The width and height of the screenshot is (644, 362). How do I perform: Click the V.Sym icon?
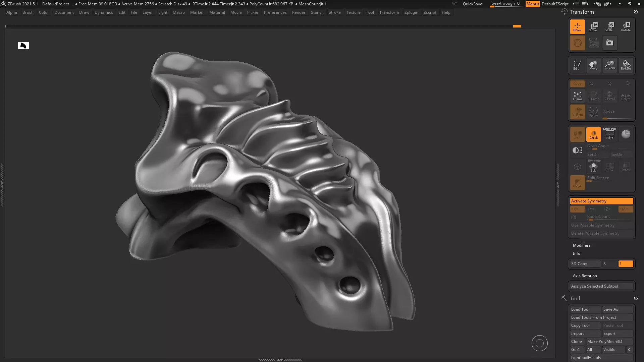click(x=577, y=112)
